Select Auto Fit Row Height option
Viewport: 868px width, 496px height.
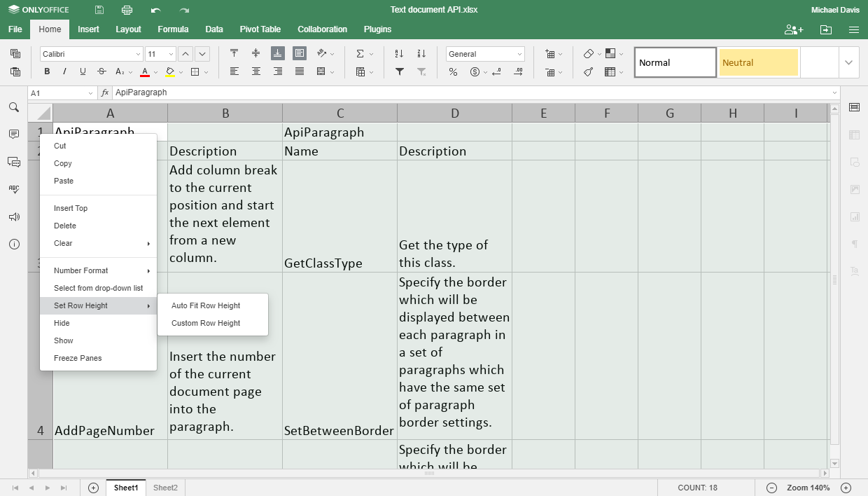coord(204,305)
